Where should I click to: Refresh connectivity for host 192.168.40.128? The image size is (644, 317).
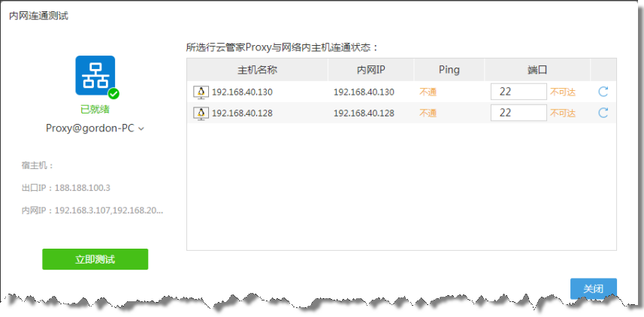pyautogui.click(x=603, y=113)
